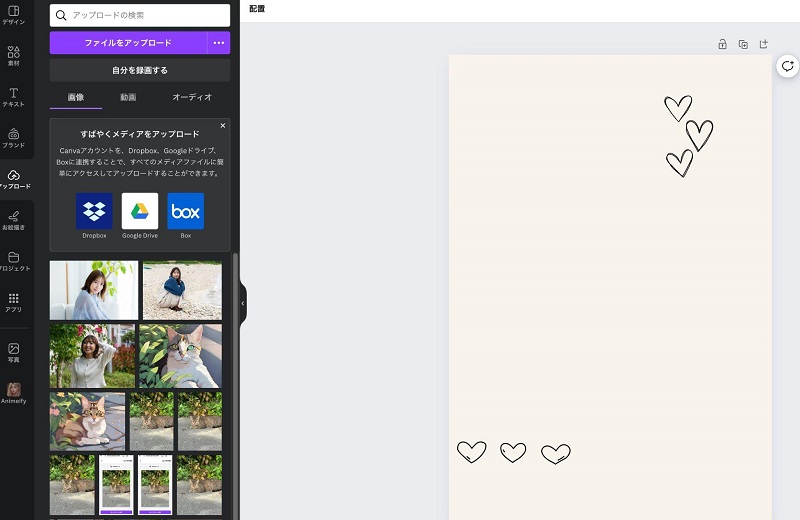Collapse the side panel with arrow handle
The width and height of the screenshot is (800, 520).
[243, 303]
